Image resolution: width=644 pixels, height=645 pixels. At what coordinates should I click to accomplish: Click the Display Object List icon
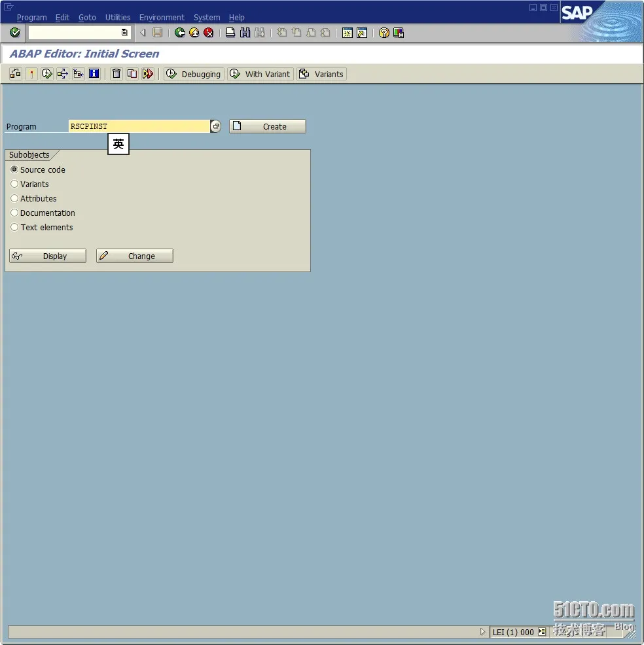tap(78, 74)
